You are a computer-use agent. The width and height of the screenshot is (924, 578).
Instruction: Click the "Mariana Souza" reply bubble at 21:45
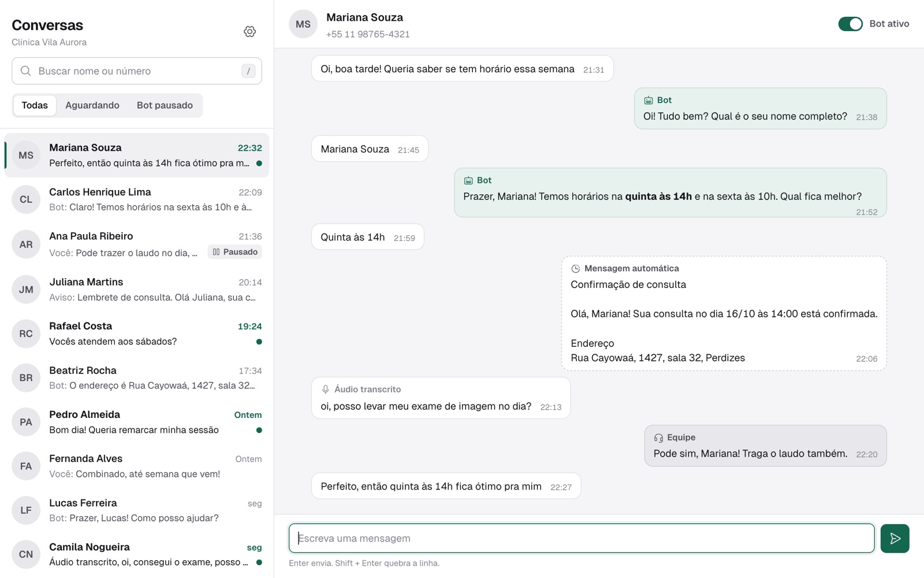click(x=370, y=149)
